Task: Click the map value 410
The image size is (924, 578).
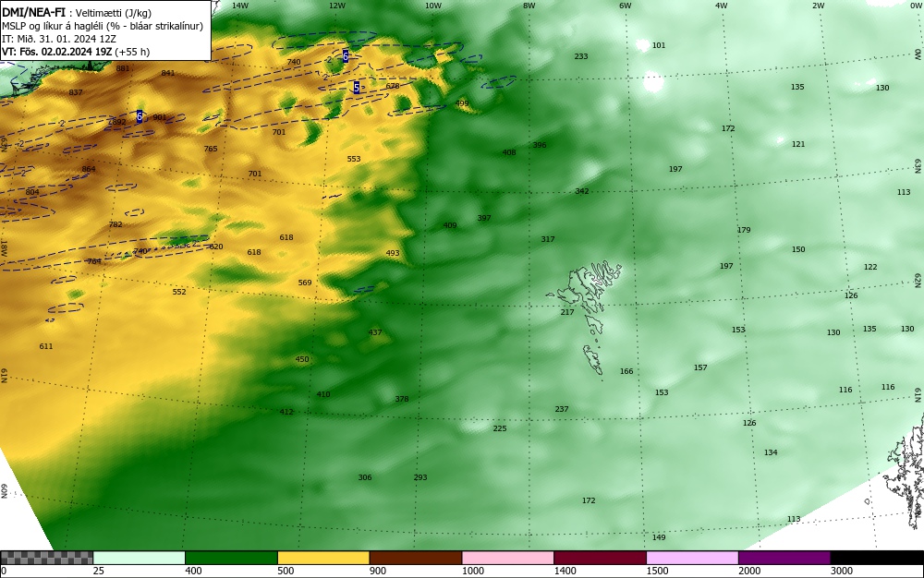Action: [322, 394]
